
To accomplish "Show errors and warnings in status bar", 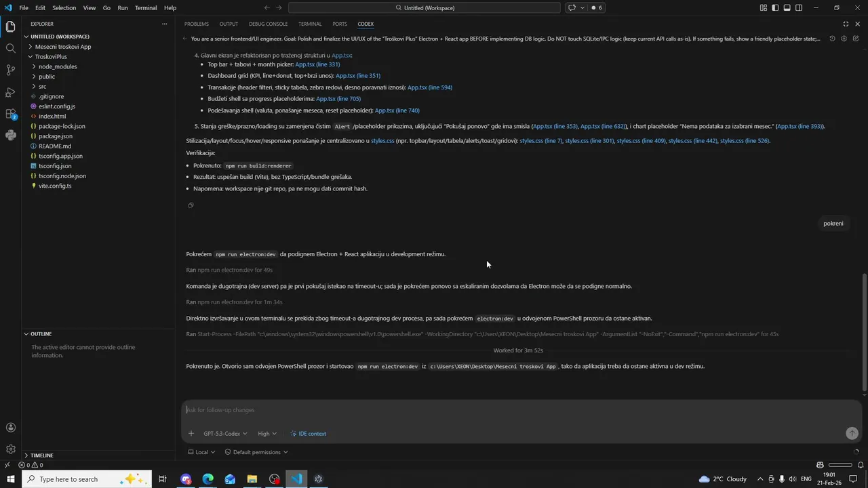I will tap(31, 465).
